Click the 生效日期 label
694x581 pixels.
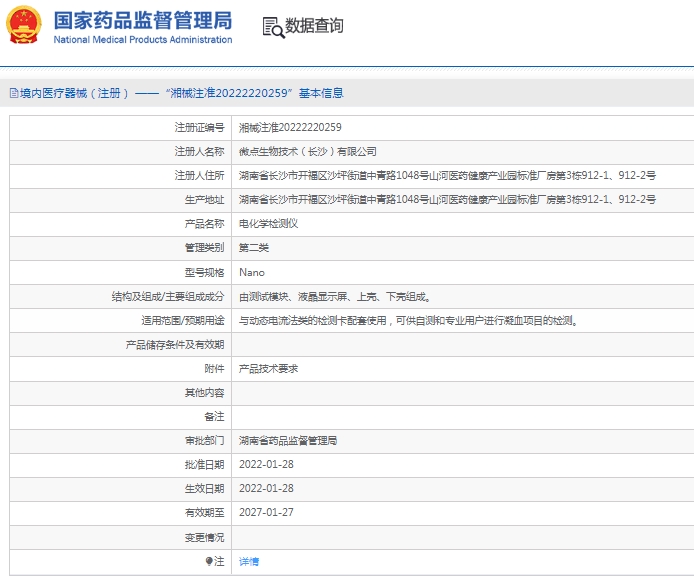(x=204, y=489)
